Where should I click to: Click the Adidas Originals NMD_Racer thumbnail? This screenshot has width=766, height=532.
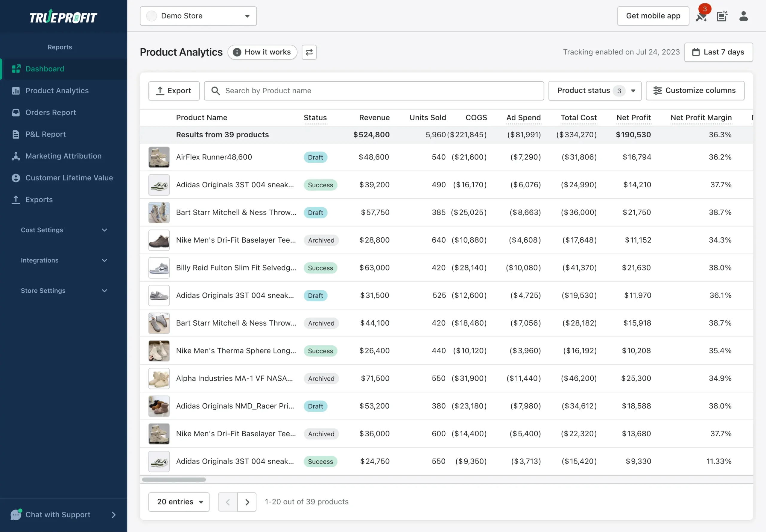pyautogui.click(x=159, y=406)
